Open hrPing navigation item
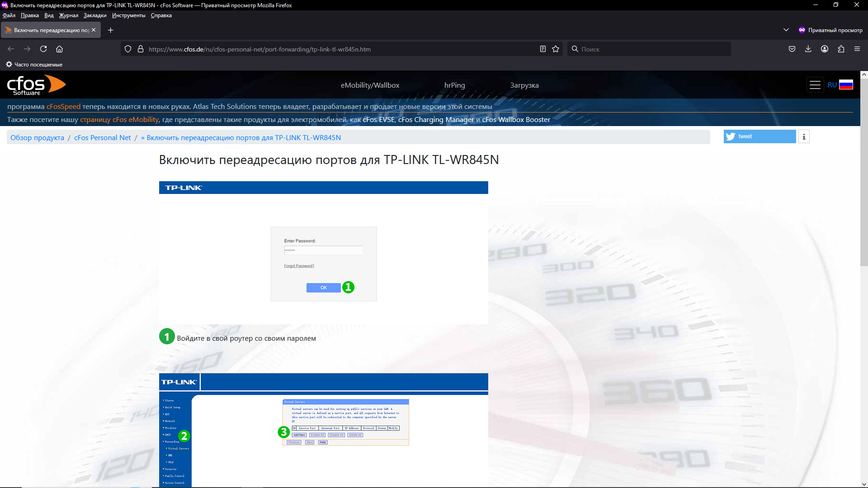The image size is (868, 488). tap(454, 85)
